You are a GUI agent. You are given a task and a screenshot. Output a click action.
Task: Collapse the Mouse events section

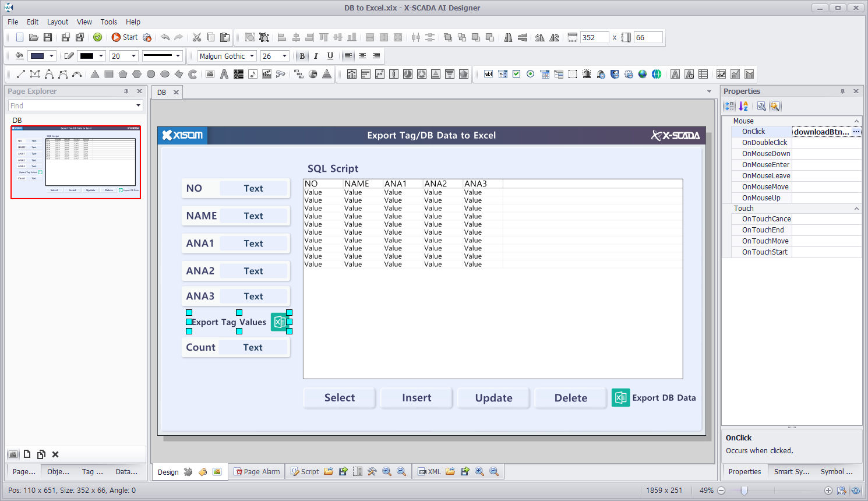coord(856,121)
